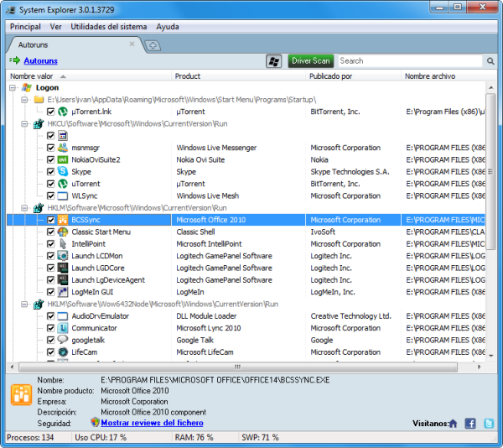Click the vertical scrollbar thumb

click(490, 172)
